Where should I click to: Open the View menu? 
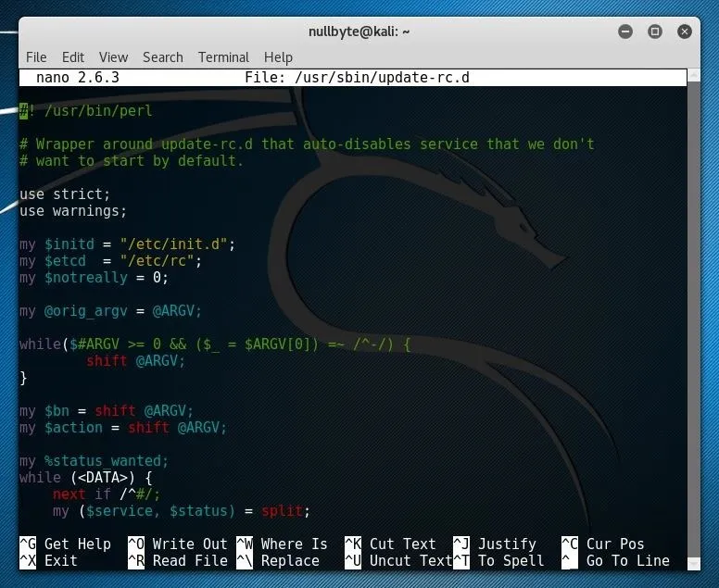click(x=113, y=57)
